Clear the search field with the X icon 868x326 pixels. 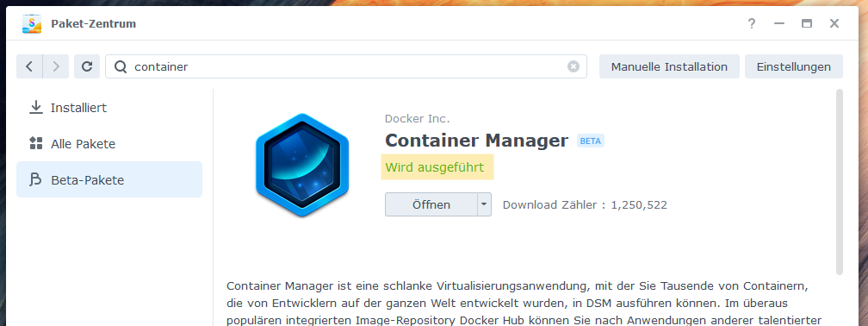tap(573, 66)
